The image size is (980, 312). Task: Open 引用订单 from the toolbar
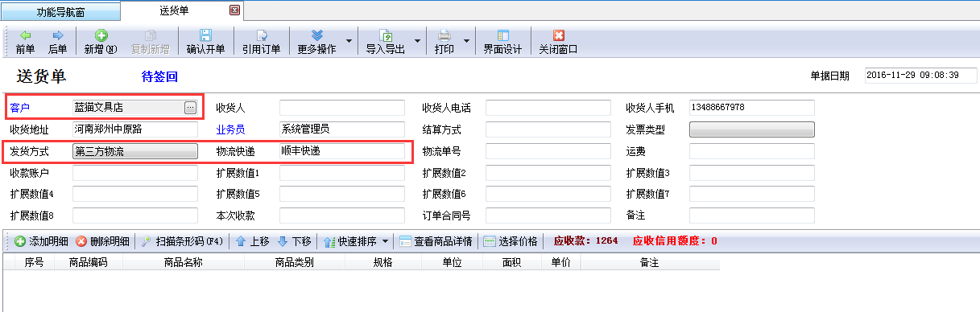(262, 42)
